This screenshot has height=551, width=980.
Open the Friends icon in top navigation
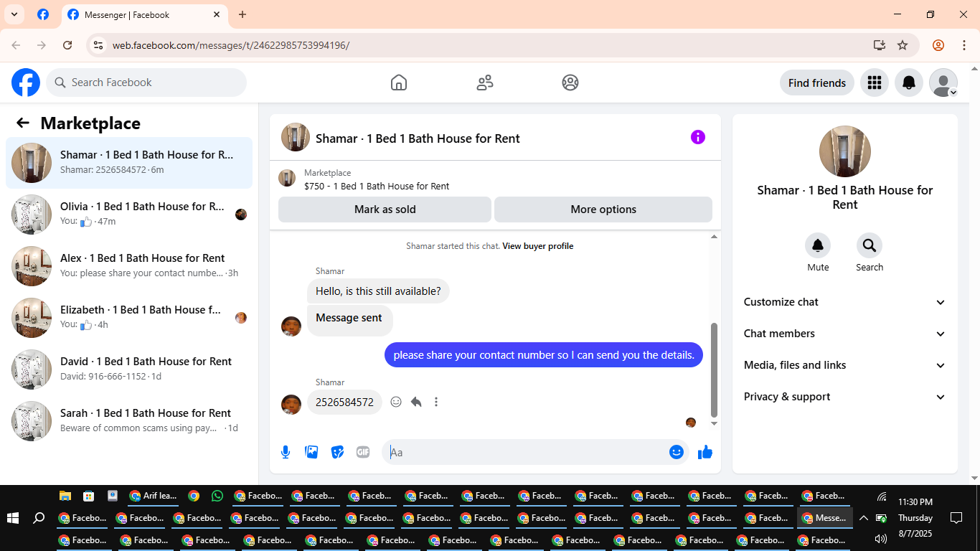[485, 83]
